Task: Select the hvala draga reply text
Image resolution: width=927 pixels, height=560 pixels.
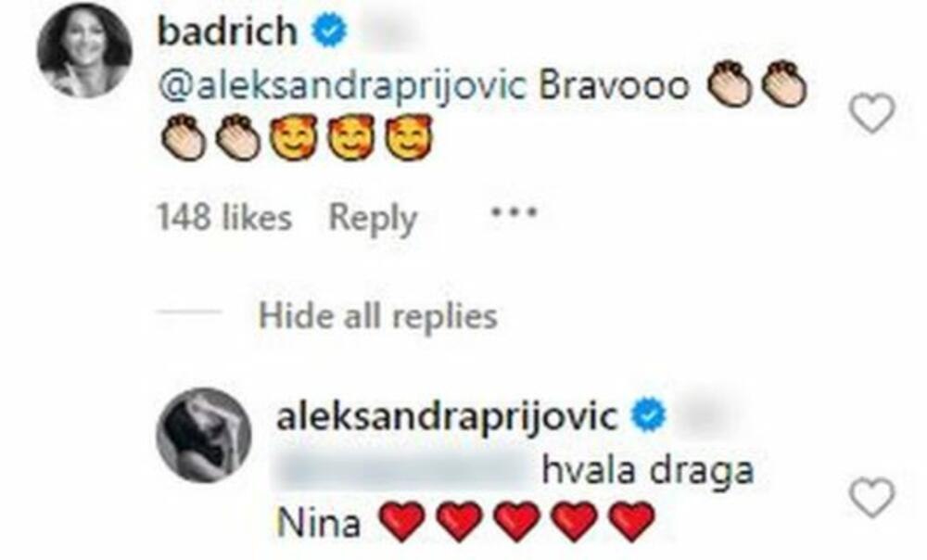Action: point(648,471)
